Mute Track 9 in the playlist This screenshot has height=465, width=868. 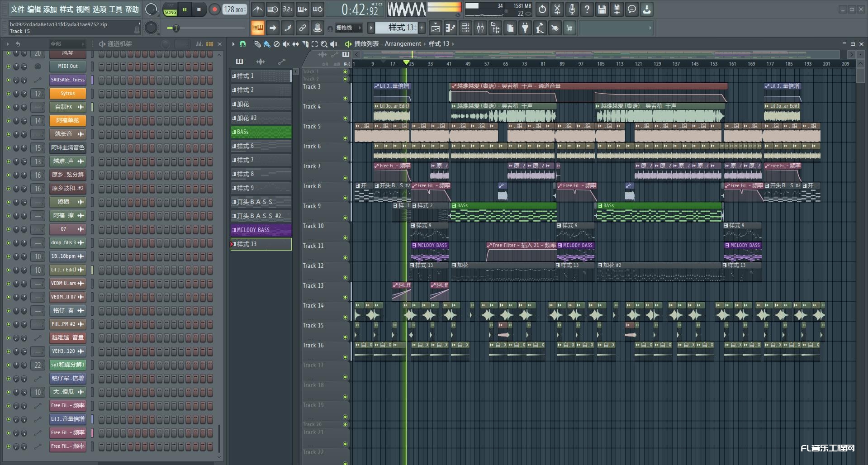pyautogui.click(x=345, y=218)
